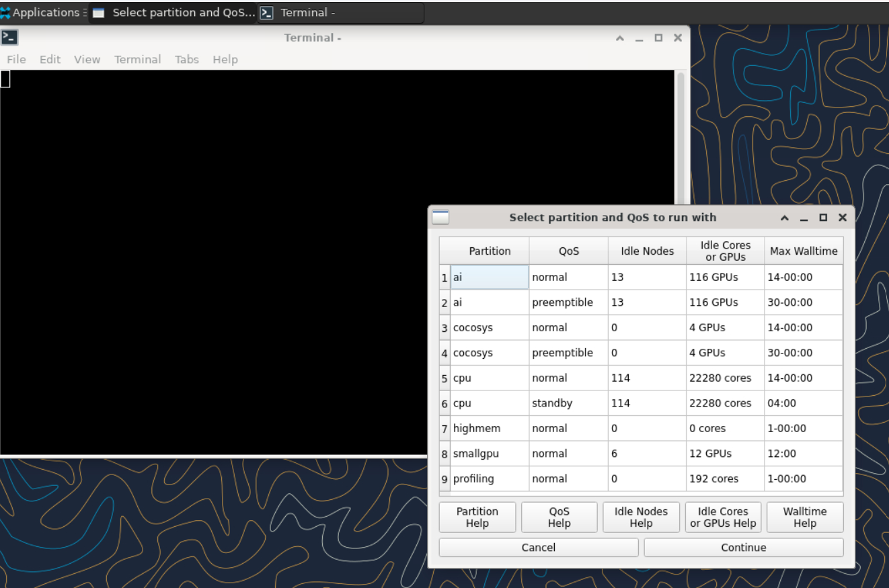
Task: Click the window icon in the partition dialog title bar
Action: click(440, 217)
